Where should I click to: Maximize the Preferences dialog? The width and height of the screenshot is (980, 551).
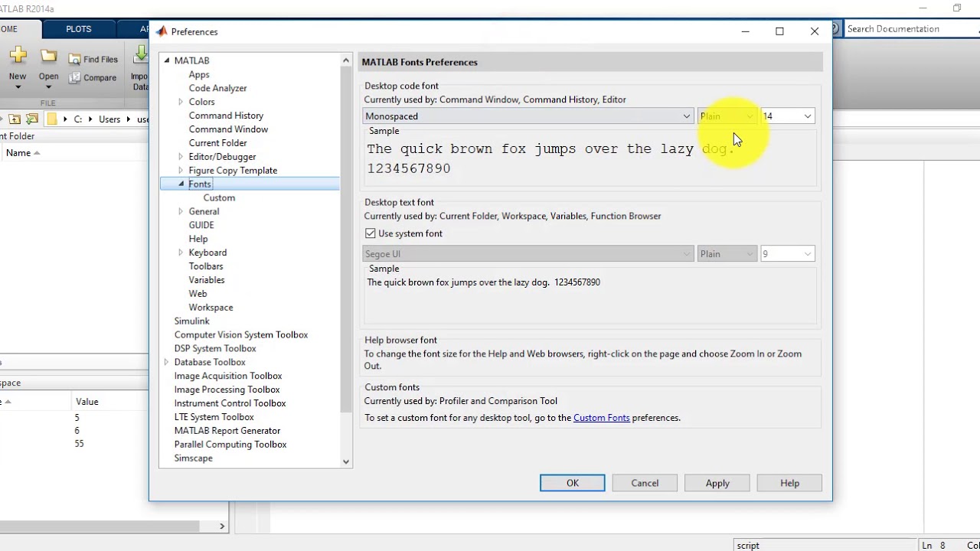(779, 31)
